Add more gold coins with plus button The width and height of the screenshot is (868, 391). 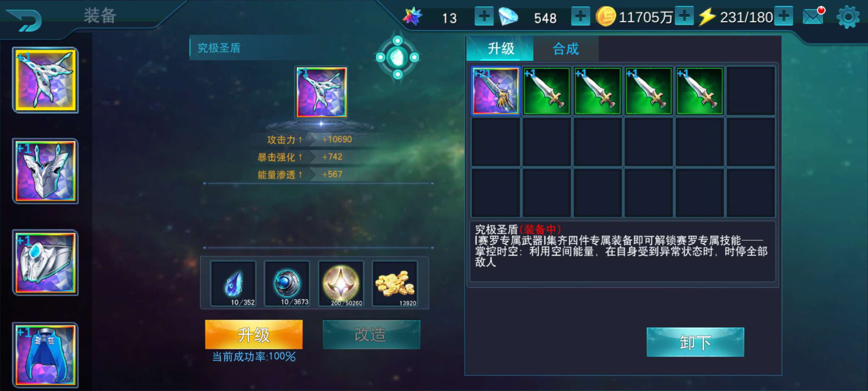(684, 16)
